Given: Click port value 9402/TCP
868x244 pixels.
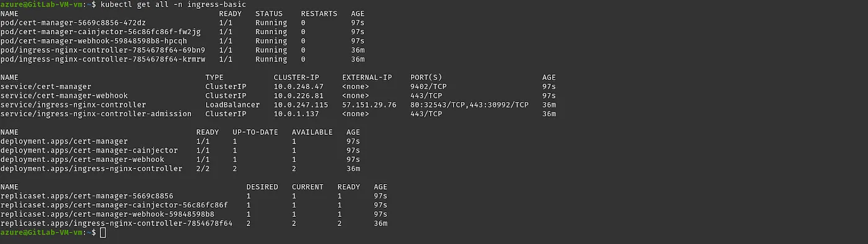Looking at the screenshot, I should (x=428, y=87).
